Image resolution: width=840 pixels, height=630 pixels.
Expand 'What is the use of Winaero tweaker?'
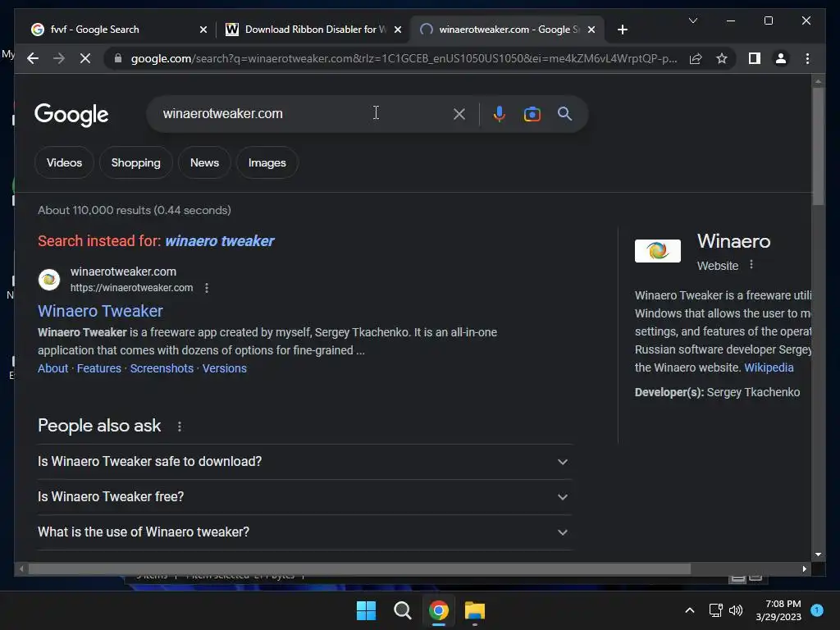tap(304, 532)
